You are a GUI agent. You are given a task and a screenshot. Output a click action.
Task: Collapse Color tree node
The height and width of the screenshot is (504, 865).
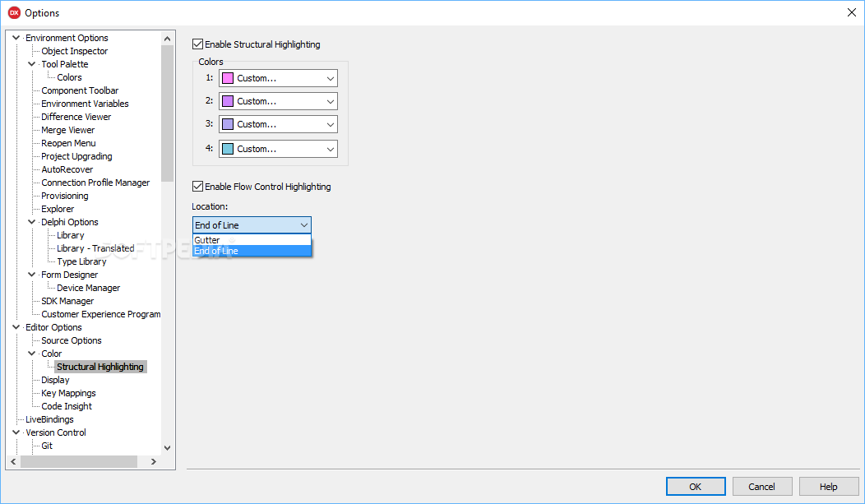coord(32,354)
